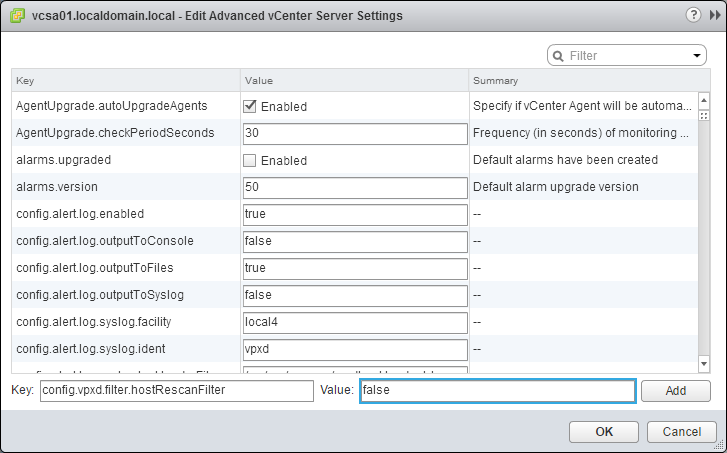
Task: Click the bottom Key input field
Action: [x=177, y=390]
